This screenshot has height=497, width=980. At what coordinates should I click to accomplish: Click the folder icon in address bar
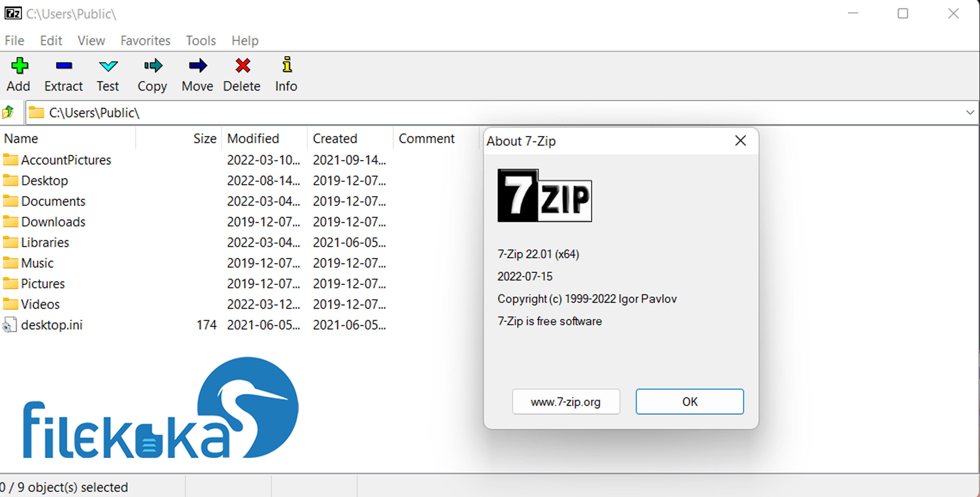pos(36,113)
